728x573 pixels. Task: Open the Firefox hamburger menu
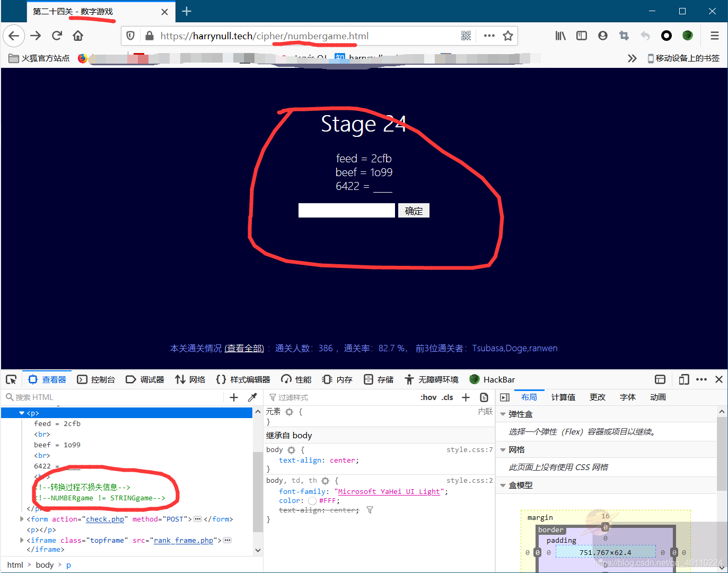coord(715,36)
